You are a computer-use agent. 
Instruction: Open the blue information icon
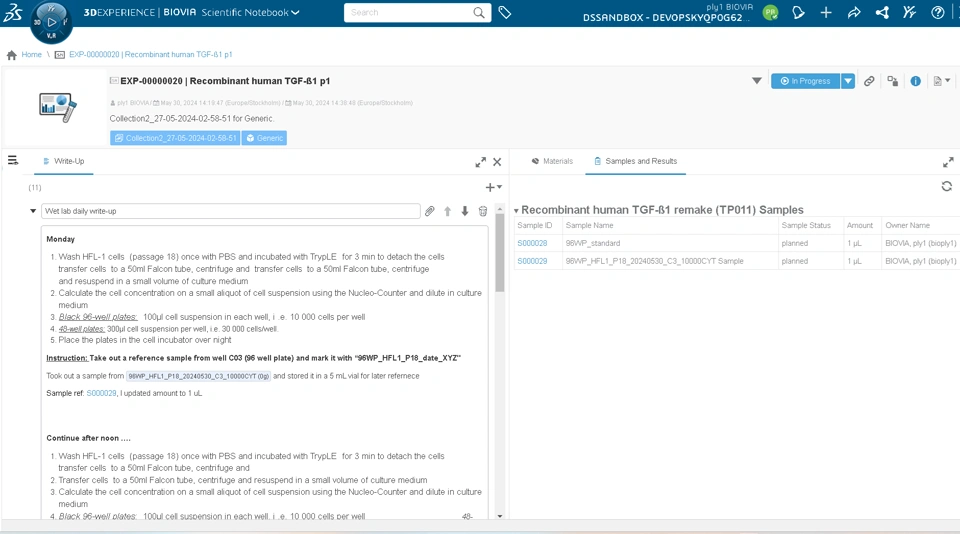[x=915, y=81]
